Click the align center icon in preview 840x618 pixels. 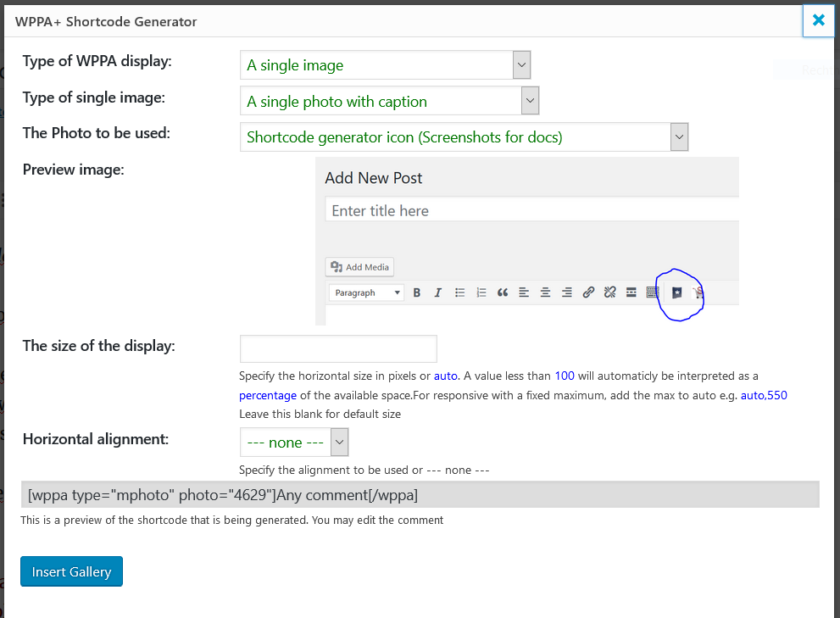click(545, 292)
